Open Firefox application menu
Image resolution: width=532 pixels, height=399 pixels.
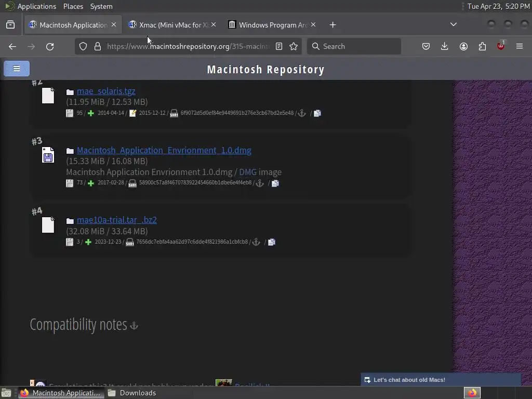click(520, 46)
